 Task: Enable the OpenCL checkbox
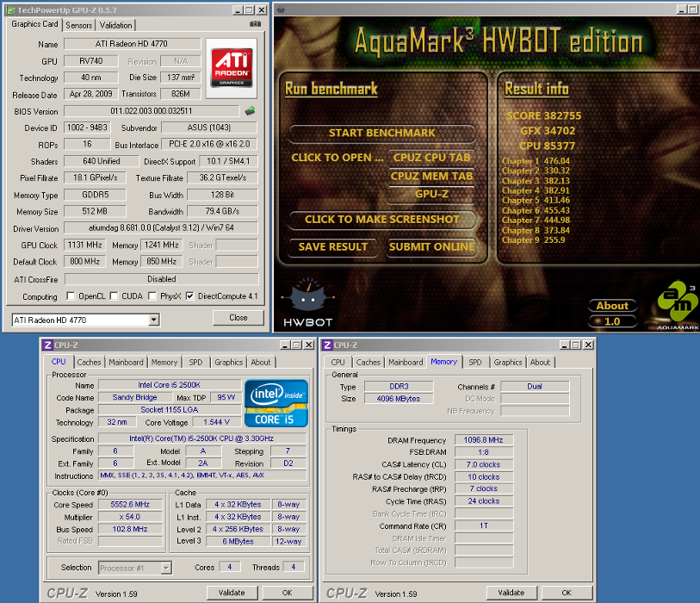point(71,295)
